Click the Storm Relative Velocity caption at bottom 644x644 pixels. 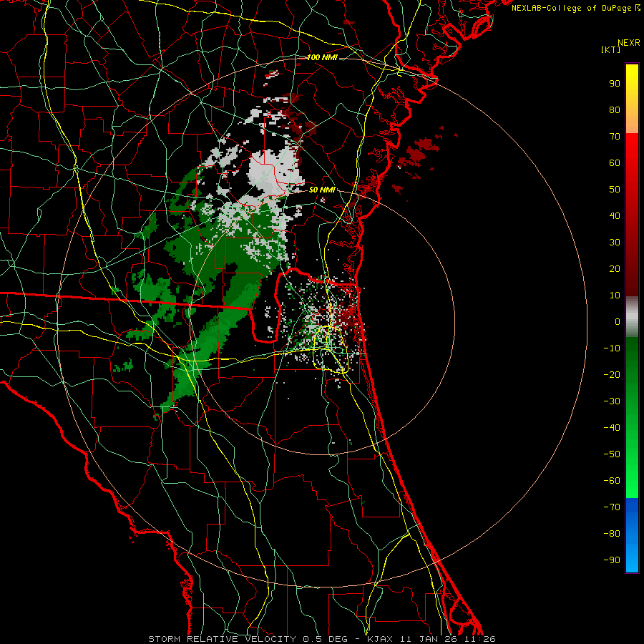tap(322, 639)
